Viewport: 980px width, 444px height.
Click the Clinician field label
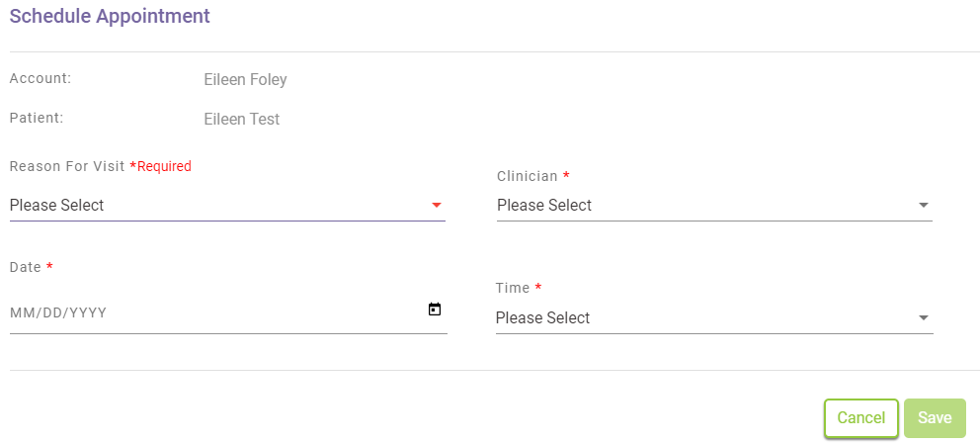coord(528,176)
